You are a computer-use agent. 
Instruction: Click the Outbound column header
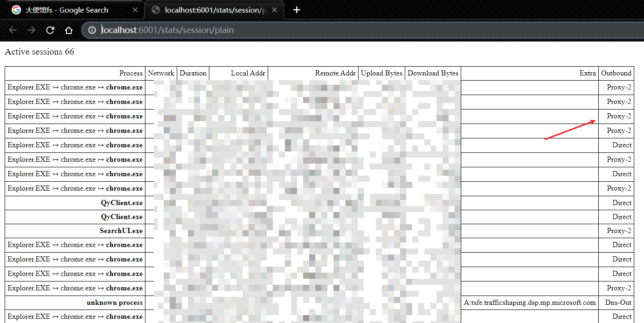[616, 73]
